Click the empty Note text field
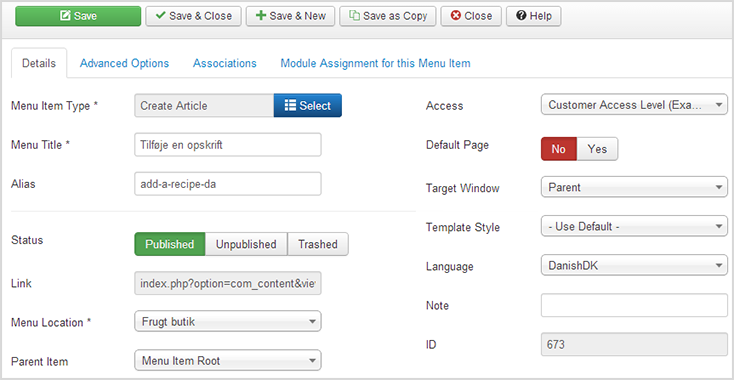 pyautogui.click(x=634, y=306)
